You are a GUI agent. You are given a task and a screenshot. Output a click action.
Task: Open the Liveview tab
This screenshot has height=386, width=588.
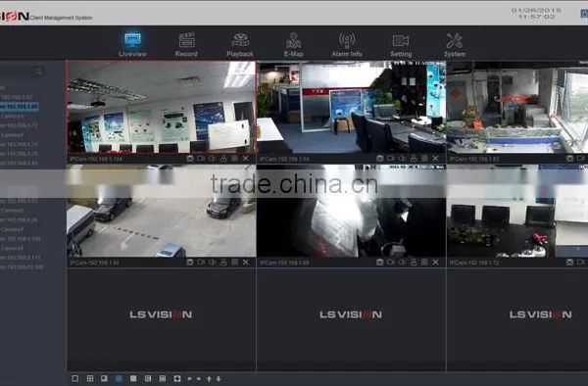(132, 45)
